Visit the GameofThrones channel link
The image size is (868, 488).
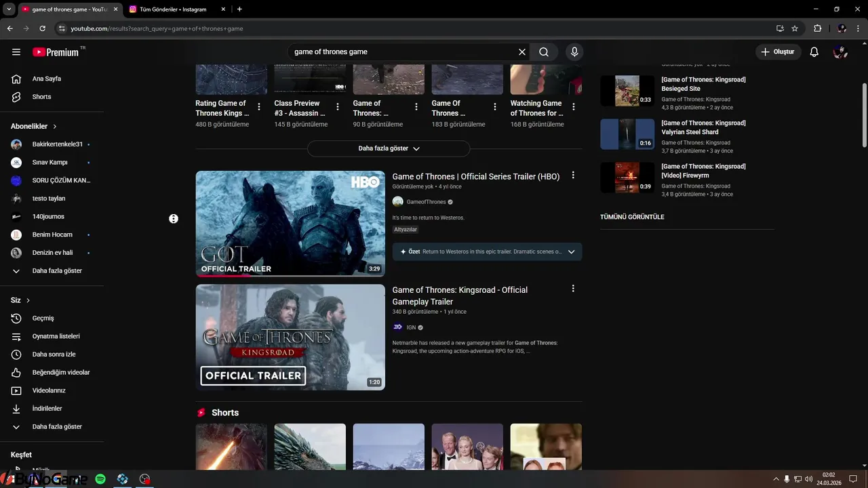[426, 202]
